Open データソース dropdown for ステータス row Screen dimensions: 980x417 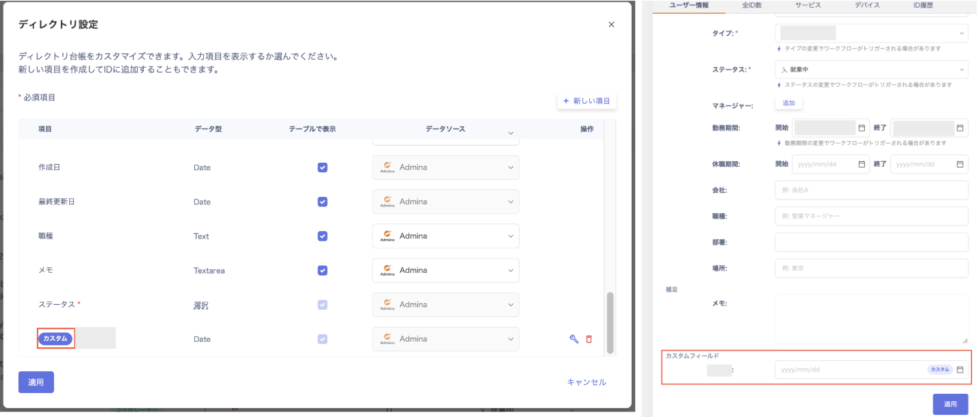tap(446, 304)
